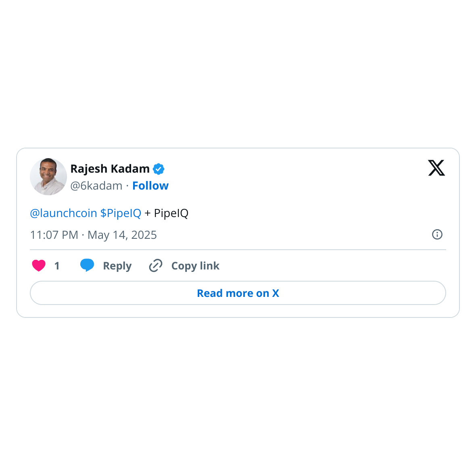The height and width of the screenshot is (476, 476).
Task: Click the divider line below the timestamp
Action: coord(238,250)
